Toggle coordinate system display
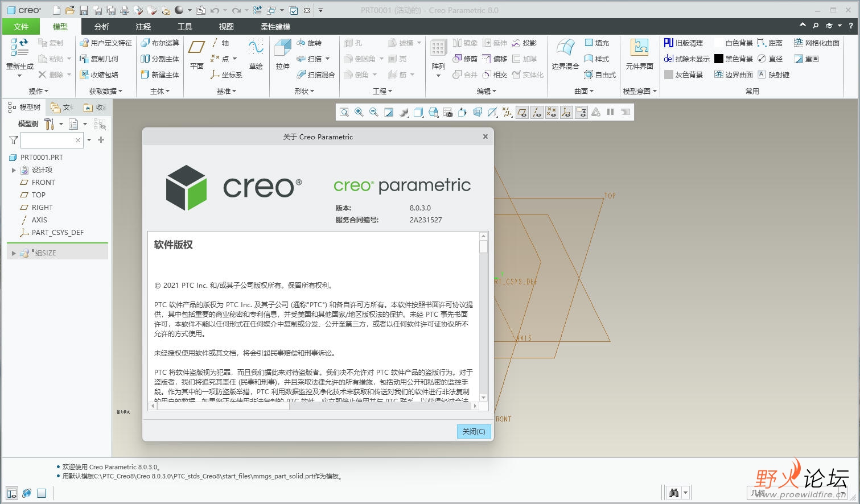The image size is (860, 504). point(566,112)
